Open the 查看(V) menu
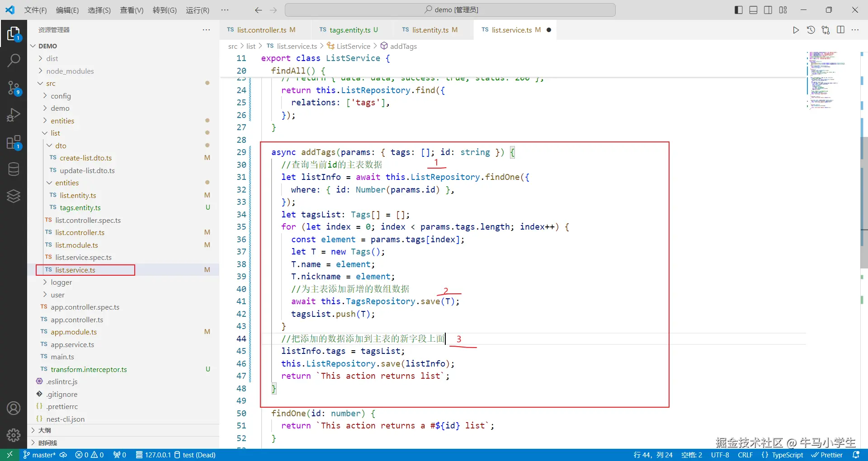This screenshot has width=868, height=461. 131,10
